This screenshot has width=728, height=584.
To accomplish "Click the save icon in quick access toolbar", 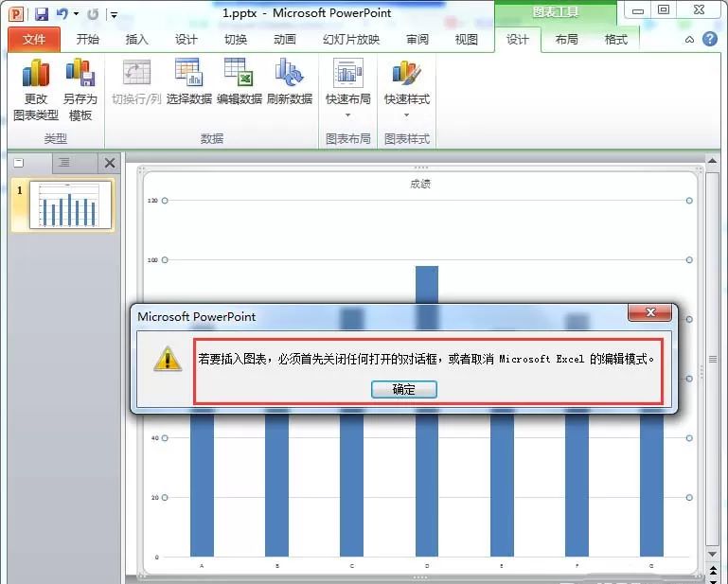I will (42, 14).
